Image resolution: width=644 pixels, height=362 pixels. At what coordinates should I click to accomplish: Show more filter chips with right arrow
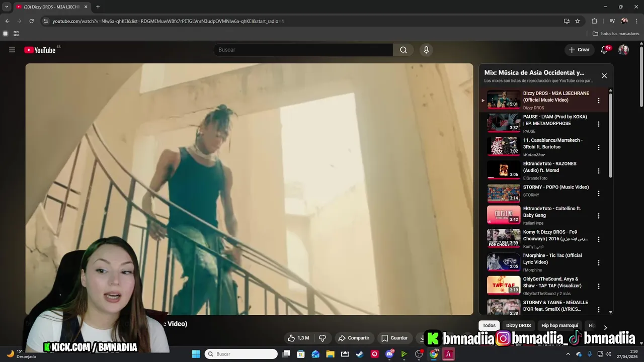(x=605, y=327)
